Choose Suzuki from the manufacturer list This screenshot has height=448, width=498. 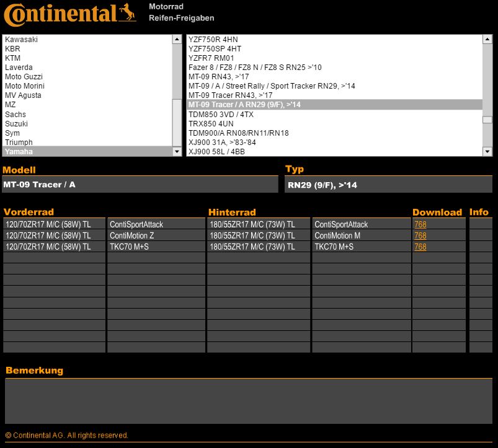pos(17,124)
